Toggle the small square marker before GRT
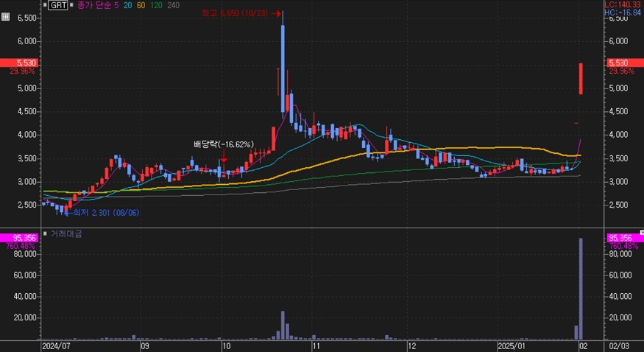The width and height of the screenshot is (644, 352). [x=45, y=5]
